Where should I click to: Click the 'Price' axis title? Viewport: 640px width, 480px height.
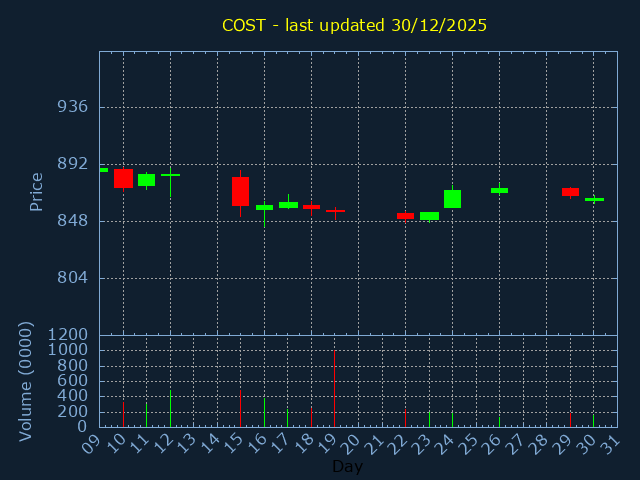[36, 192]
